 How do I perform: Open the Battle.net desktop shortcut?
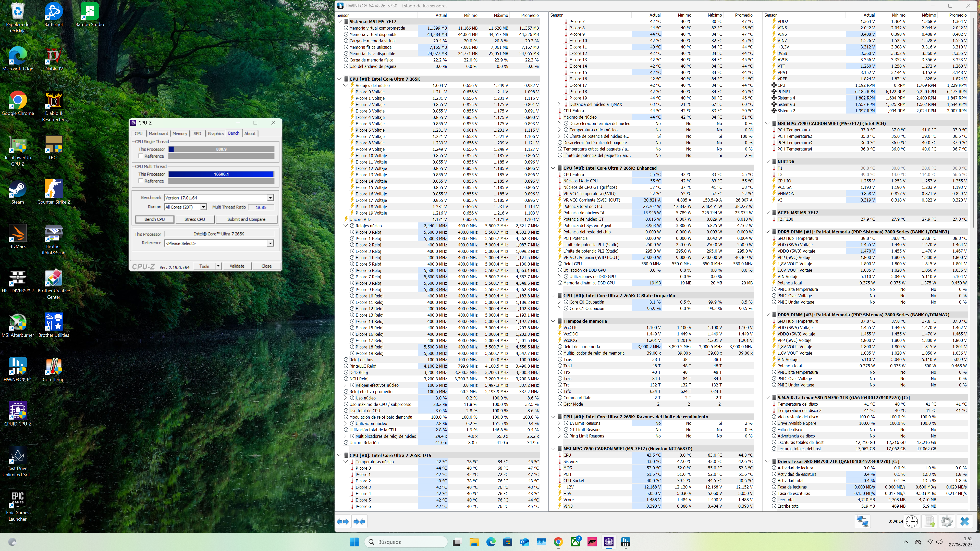coord(54,15)
